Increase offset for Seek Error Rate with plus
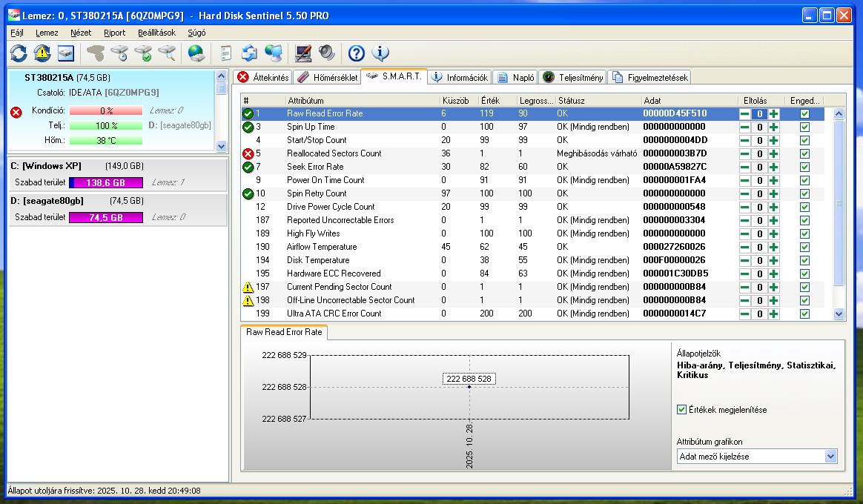 click(773, 168)
